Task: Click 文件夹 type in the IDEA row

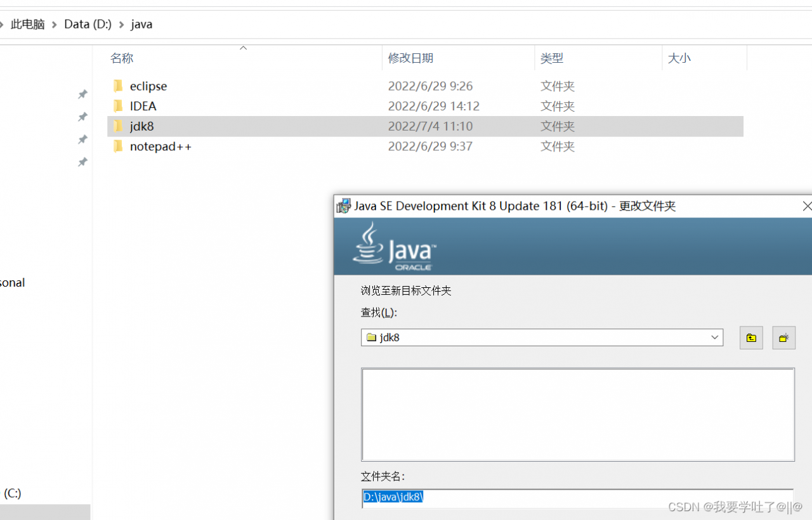Action: pos(558,106)
